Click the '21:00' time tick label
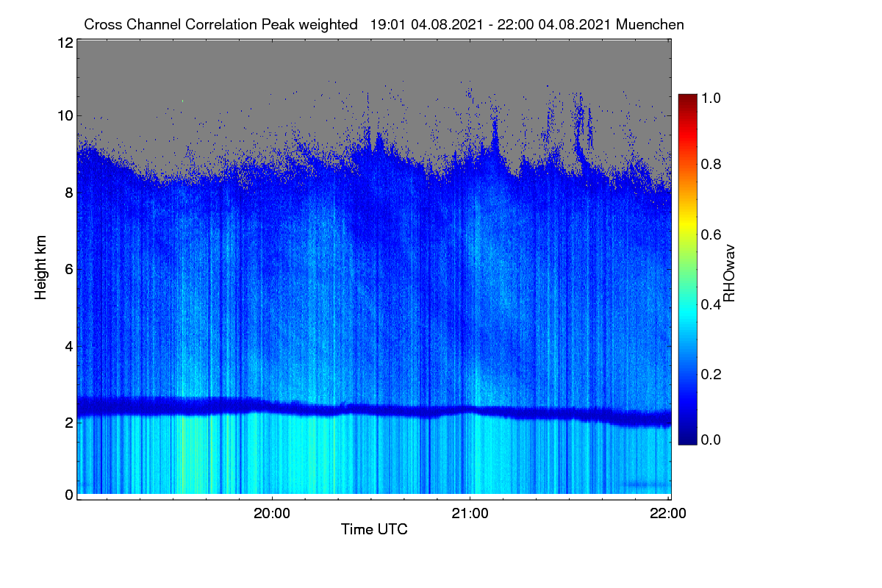Screen dimensions: 882x588 click(470, 514)
